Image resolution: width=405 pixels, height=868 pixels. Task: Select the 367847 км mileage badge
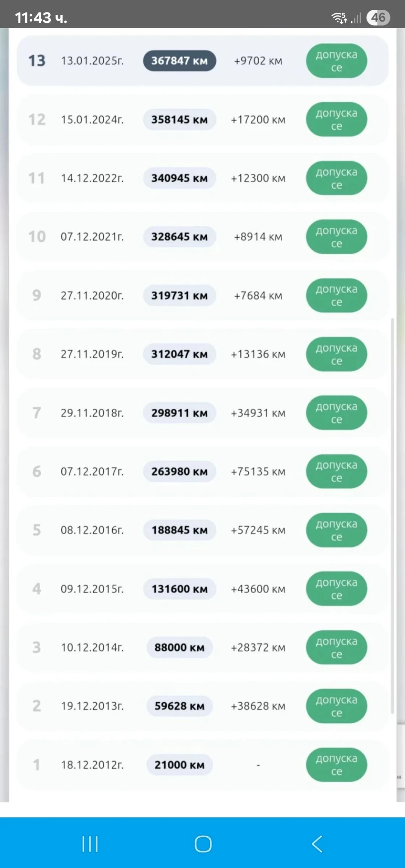tap(180, 61)
